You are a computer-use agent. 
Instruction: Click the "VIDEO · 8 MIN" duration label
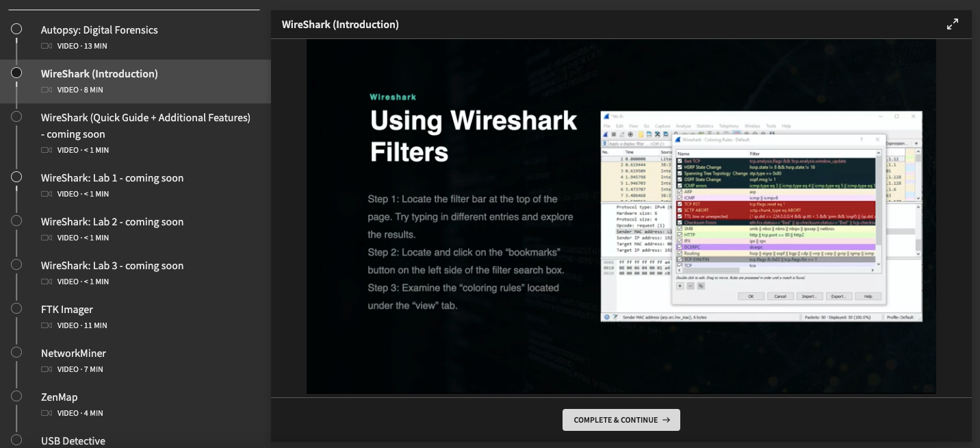tap(80, 90)
